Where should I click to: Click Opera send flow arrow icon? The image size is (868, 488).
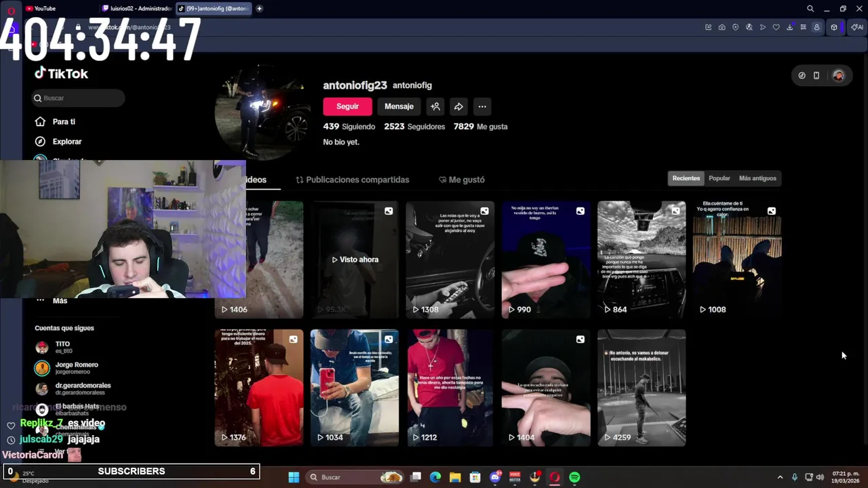(762, 27)
